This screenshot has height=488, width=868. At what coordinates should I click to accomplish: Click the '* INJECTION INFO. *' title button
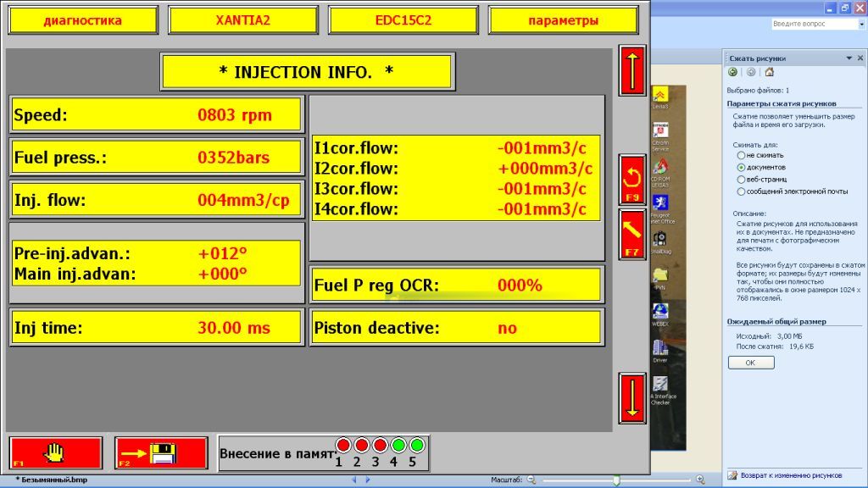click(307, 72)
